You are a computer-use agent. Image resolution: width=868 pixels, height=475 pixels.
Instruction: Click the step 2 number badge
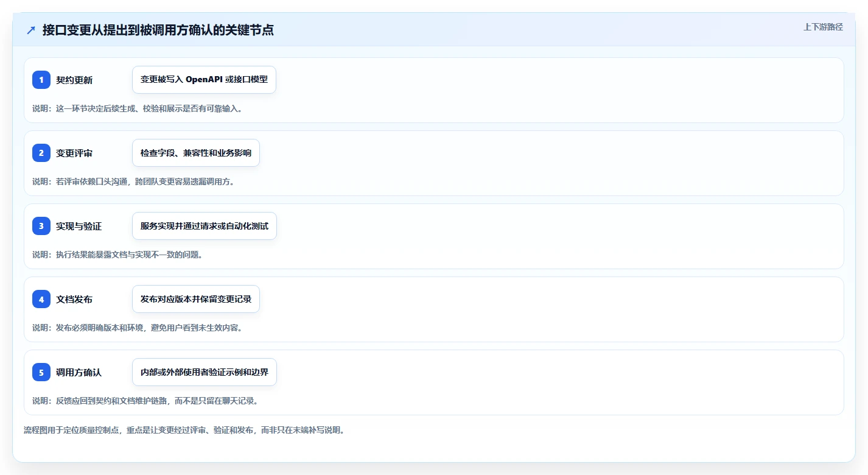(41, 153)
